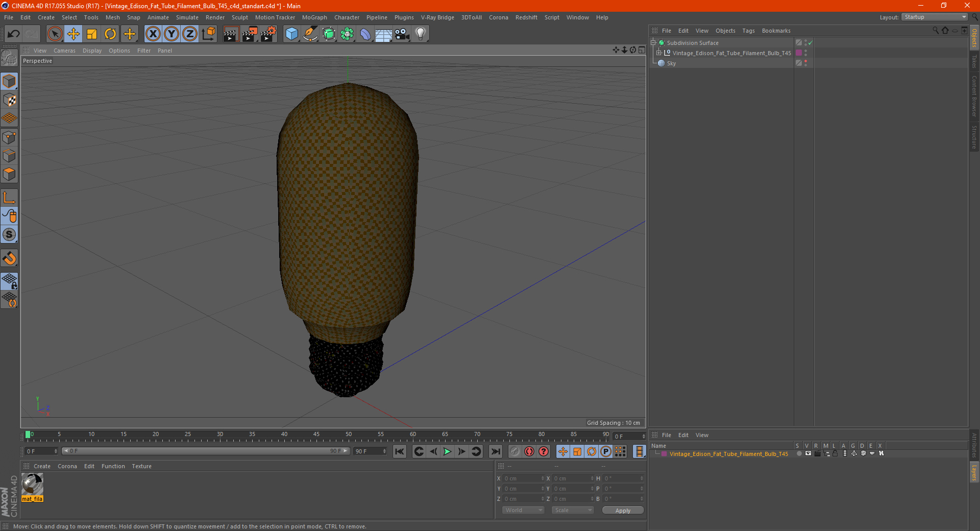
Task: Step the end frame 90 F spinner
Action: [x=385, y=451]
